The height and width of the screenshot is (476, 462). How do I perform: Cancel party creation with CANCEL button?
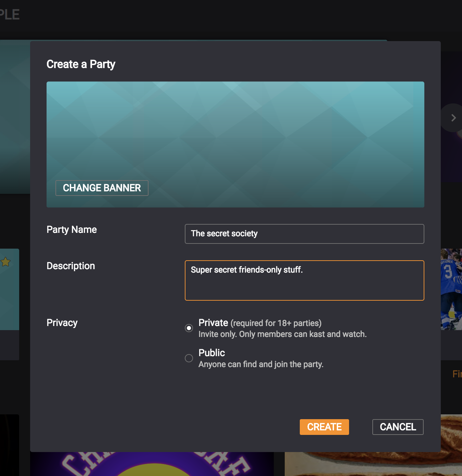pos(398,427)
